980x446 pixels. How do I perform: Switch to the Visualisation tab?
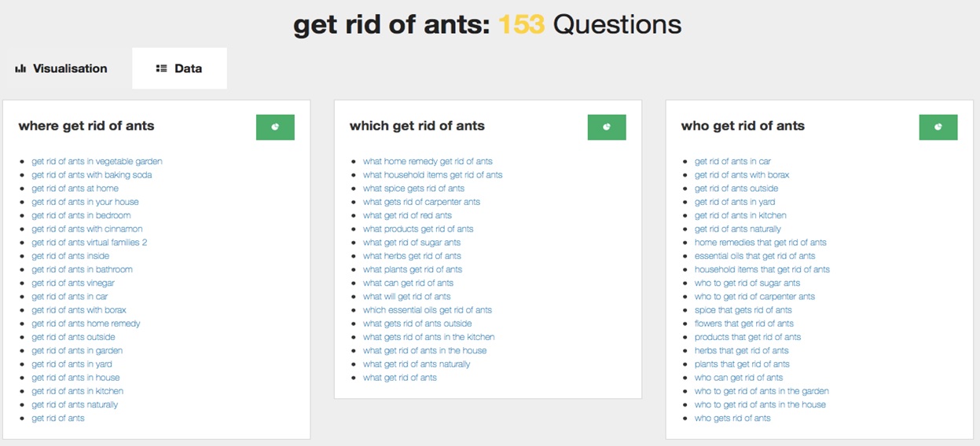[x=61, y=68]
